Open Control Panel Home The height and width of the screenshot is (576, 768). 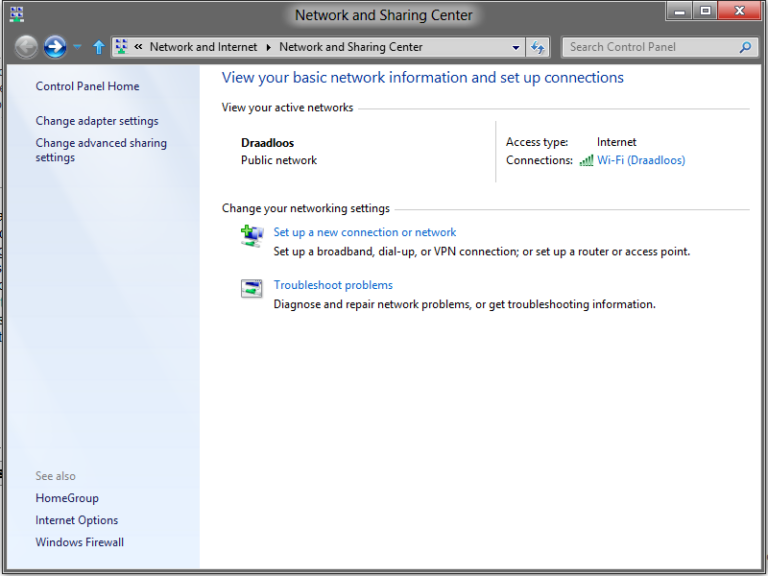click(x=87, y=86)
